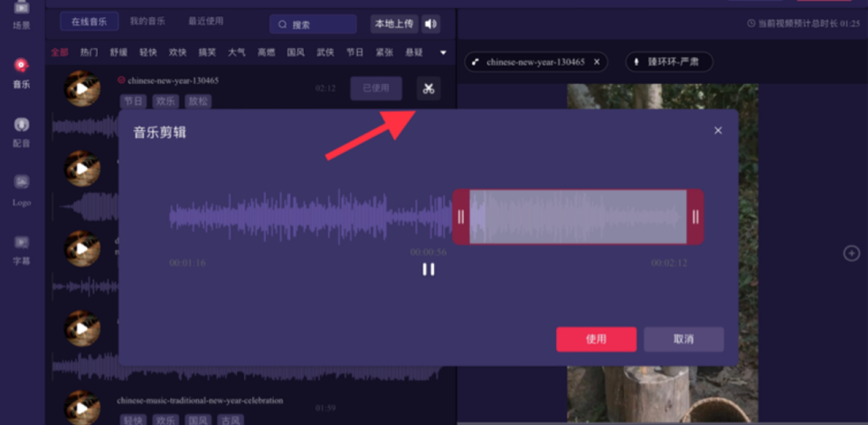The image size is (868, 425).
Task: Select the 悬疑 category filter
Action: [x=414, y=52]
